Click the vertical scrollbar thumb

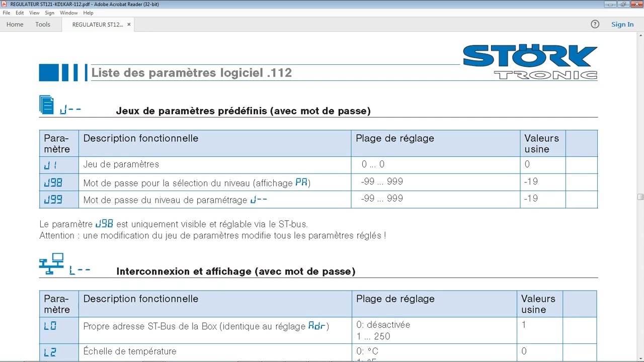(x=640, y=197)
